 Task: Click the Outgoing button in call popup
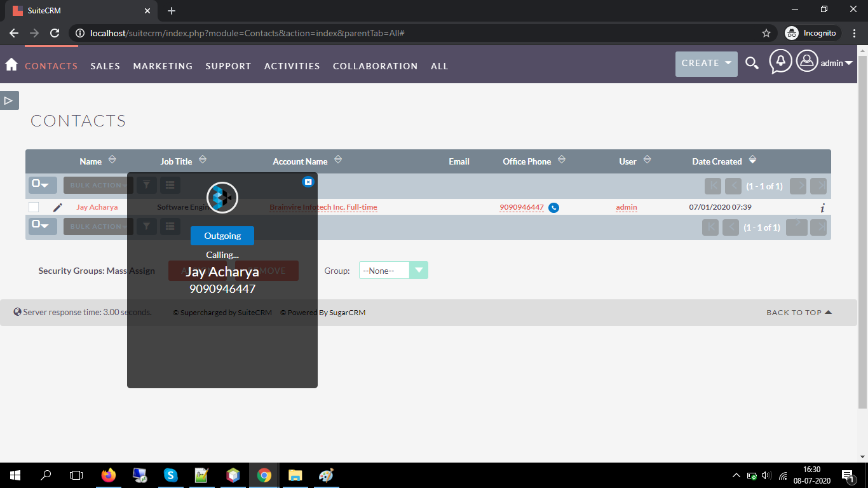click(222, 236)
